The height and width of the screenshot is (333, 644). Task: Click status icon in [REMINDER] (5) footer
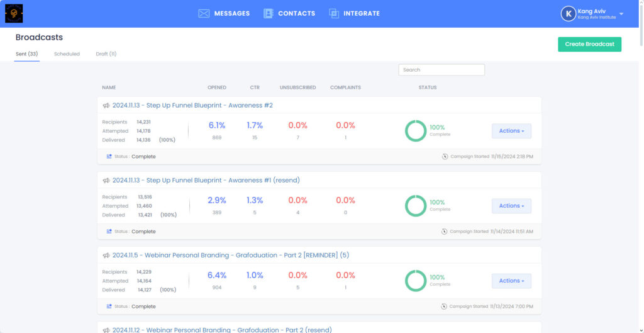[x=109, y=307]
